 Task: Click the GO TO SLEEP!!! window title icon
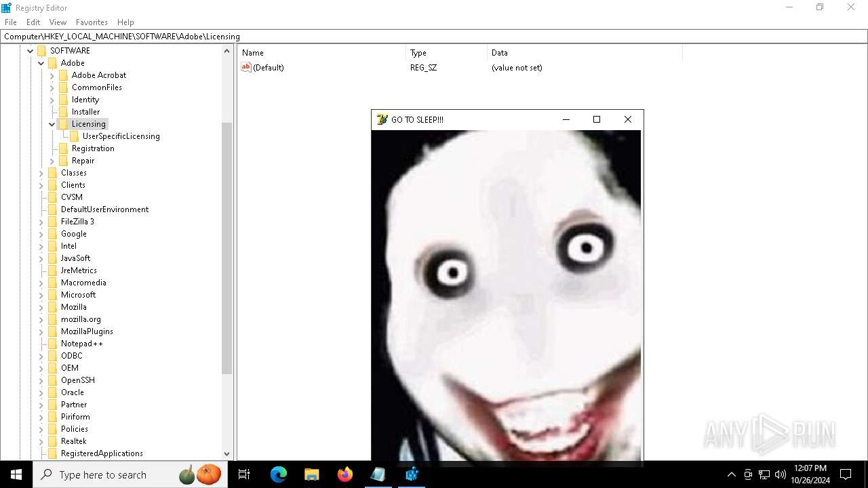382,119
